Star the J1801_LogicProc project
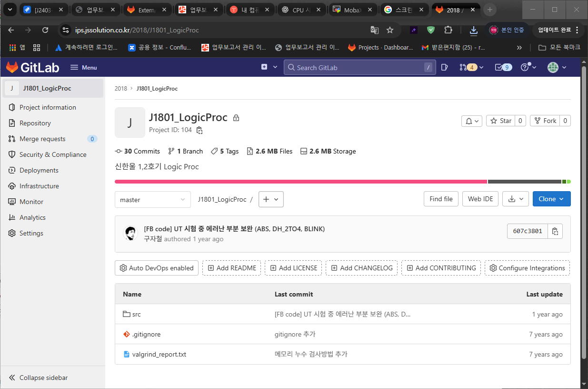 (x=500, y=121)
